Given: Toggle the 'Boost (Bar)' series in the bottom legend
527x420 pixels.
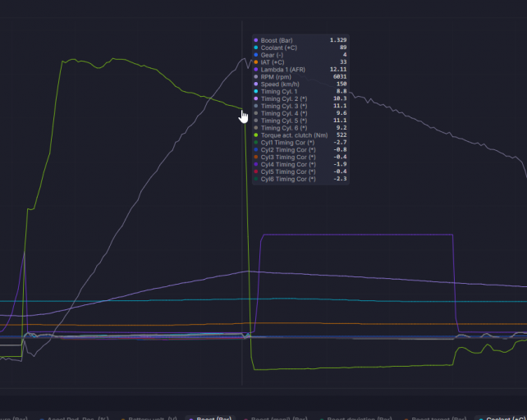Looking at the screenshot, I should pos(210,418).
